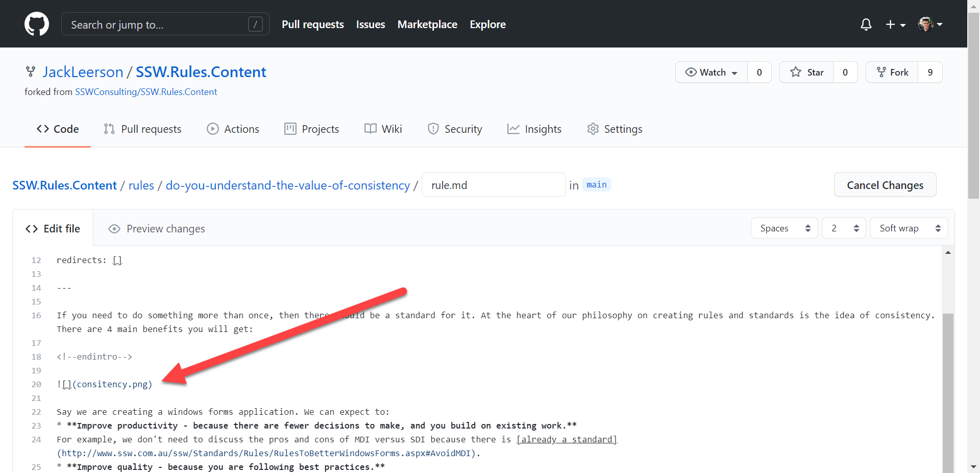Place cursor on line 12 redirects text
The height and width of the screenshot is (473, 980).
pos(89,260)
